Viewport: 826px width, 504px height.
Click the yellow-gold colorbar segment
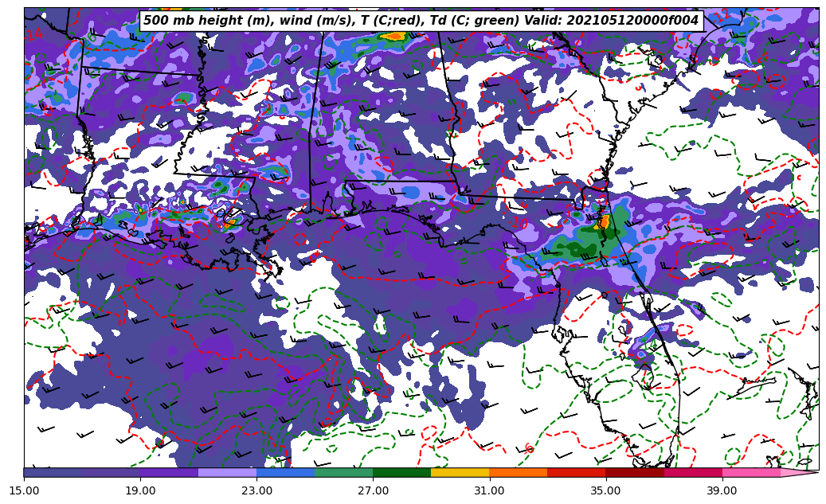point(460,472)
